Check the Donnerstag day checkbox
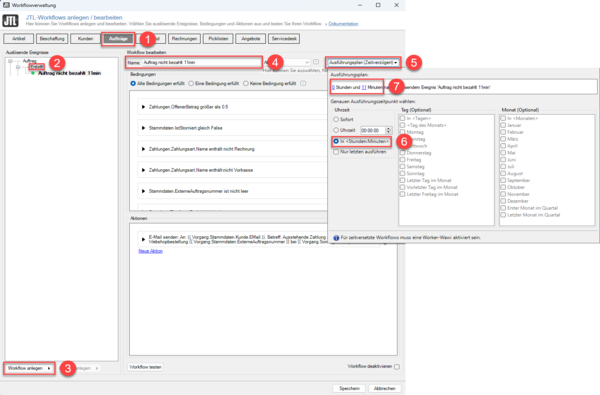The image size is (600, 395). (403, 153)
